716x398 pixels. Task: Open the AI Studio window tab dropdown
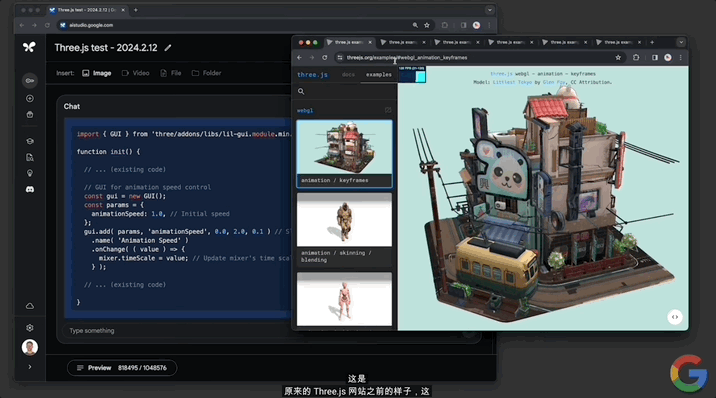click(490, 10)
